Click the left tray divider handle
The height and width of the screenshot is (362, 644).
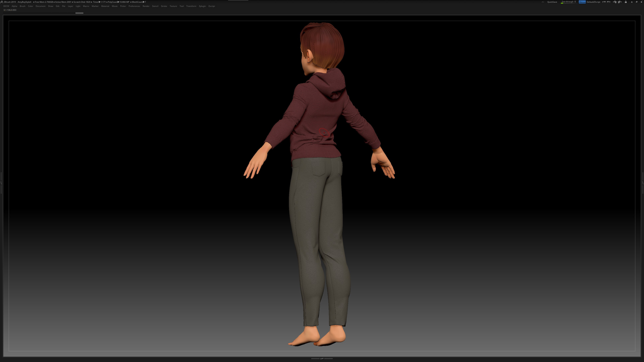point(1,183)
